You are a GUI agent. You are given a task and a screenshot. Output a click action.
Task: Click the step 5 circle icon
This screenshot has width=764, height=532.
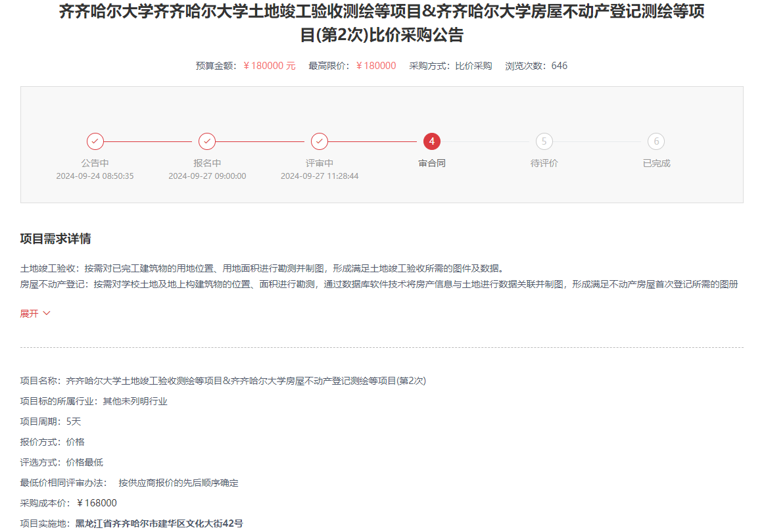544,141
